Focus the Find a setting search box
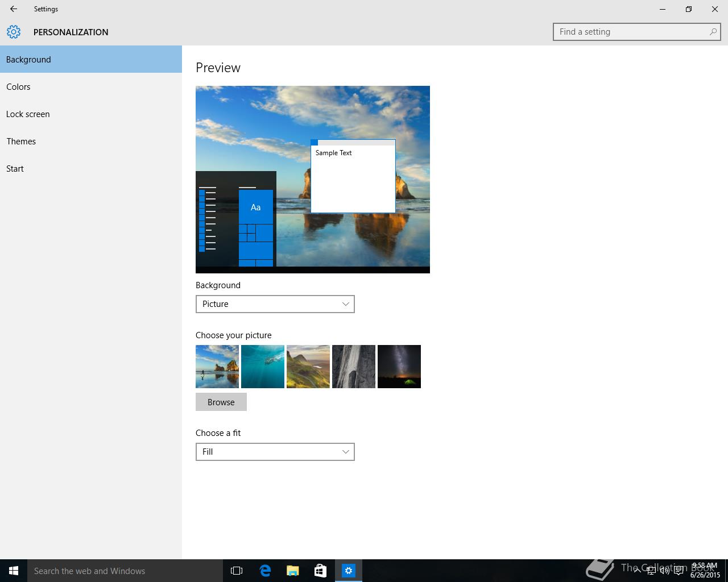The image size is (728, 582). coord(637,32)
